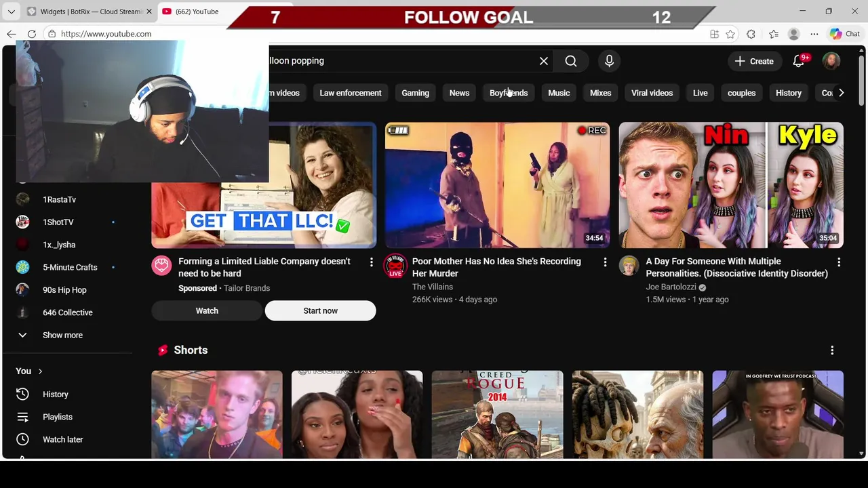This screenshot has width=868, height=488.
Task: Open 646 Collective subscription channel
Action: click(66, 312)
